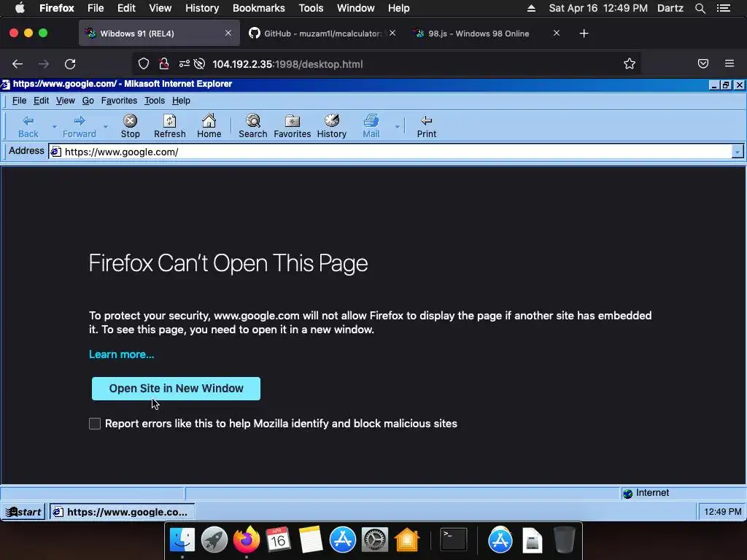
Task: Bookmark this page with the star icon
Action: tap(630, 64)
